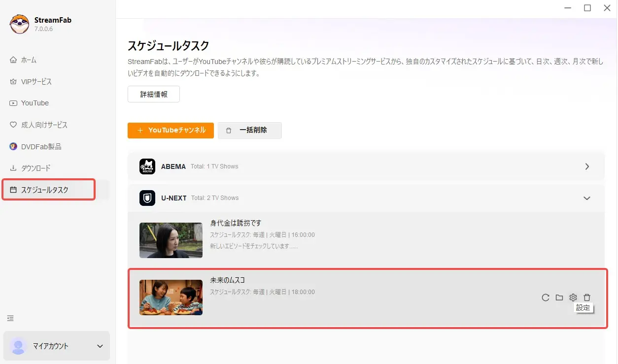Collapse the U-NEXT section chevron
This screenshot has height=364, width=618.
pyautogui.click(x=587, y=198)
